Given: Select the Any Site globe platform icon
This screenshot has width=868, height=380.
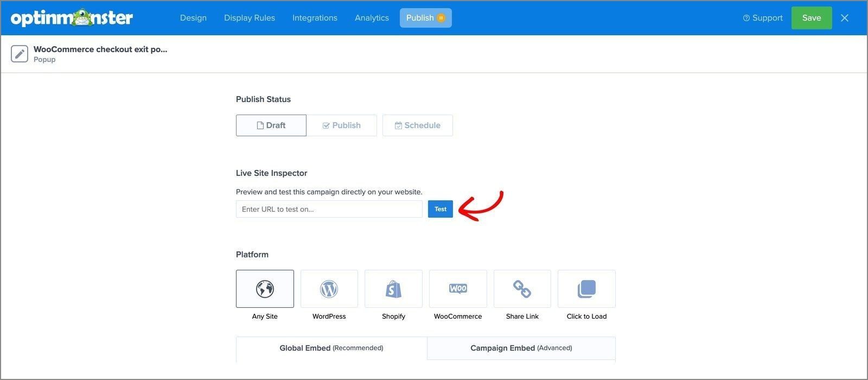Looking at the screenshot, I should point(265,289).
